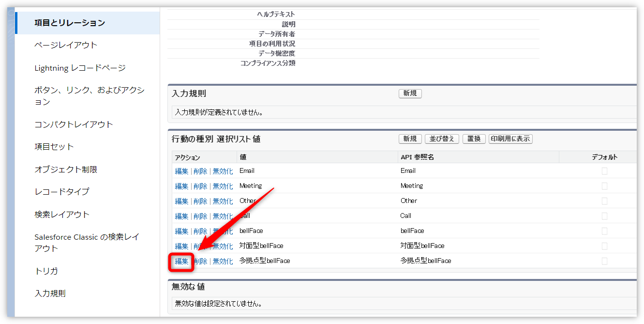The height and width of the screenshot is (324, 644).
Task: Click 編集 link for 多拠点型bellFace row
Action: (x=181, y=261)
